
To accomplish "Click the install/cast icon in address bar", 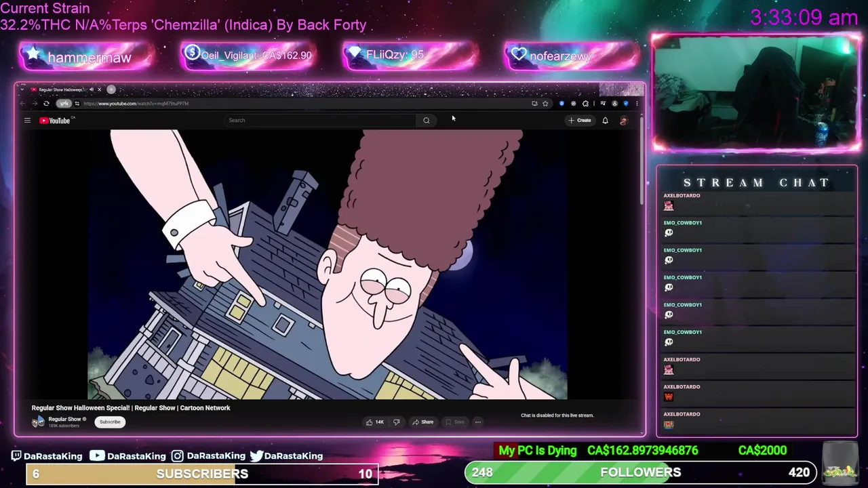I will [x=535, y=104].
